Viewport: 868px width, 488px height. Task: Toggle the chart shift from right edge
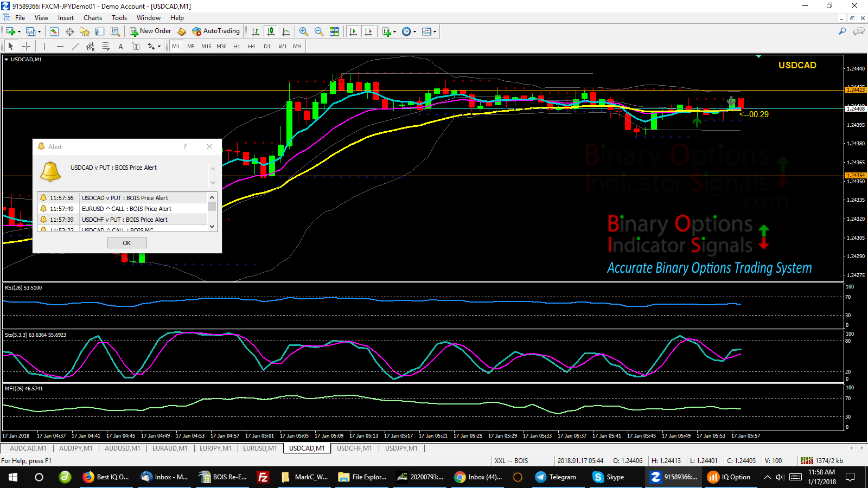coord(369,31)
